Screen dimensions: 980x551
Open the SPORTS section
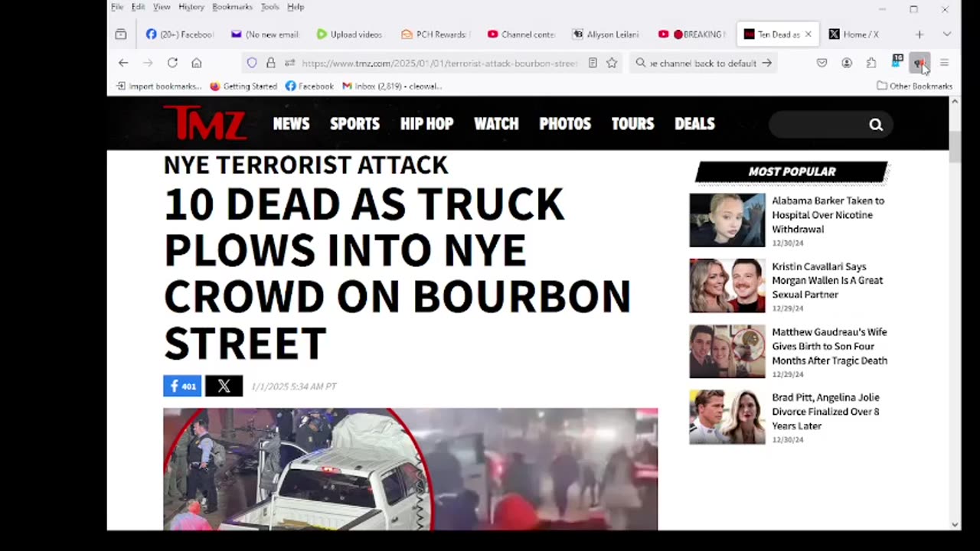[354, 123]
